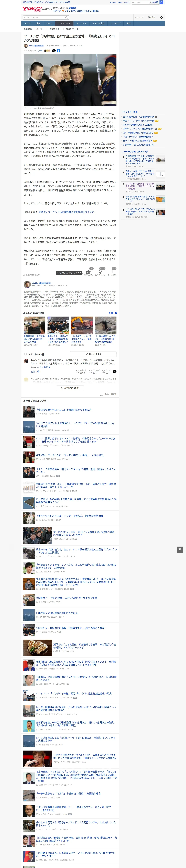Click the 記事に関する報告 report icon link
Viewport: 186px width, 868px height.
31,275
